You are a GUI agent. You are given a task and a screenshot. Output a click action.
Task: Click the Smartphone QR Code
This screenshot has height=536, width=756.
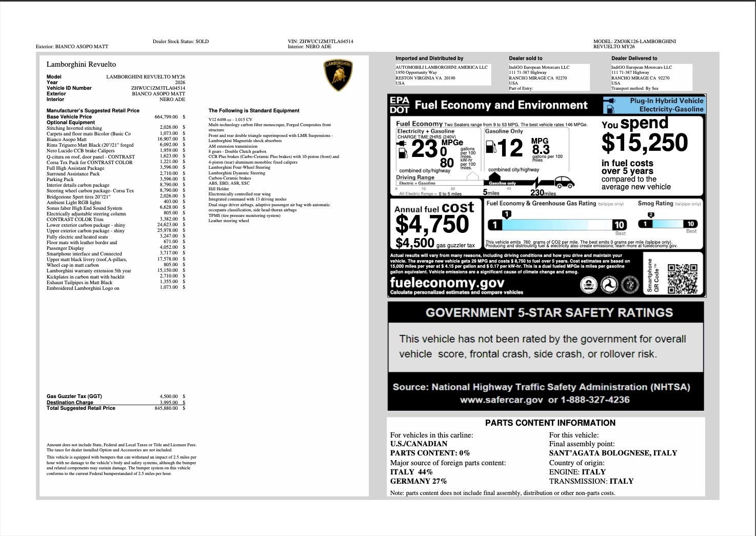[682, 278]
